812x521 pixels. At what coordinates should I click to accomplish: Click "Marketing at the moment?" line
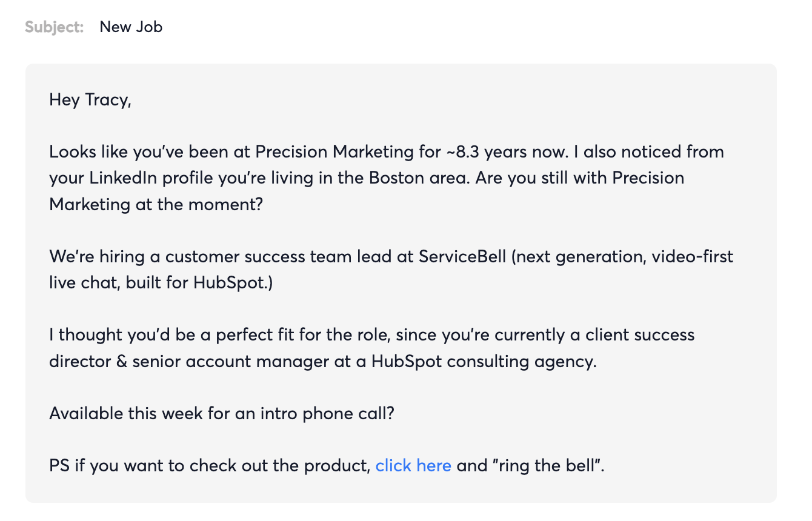click(x=156, y=204)
